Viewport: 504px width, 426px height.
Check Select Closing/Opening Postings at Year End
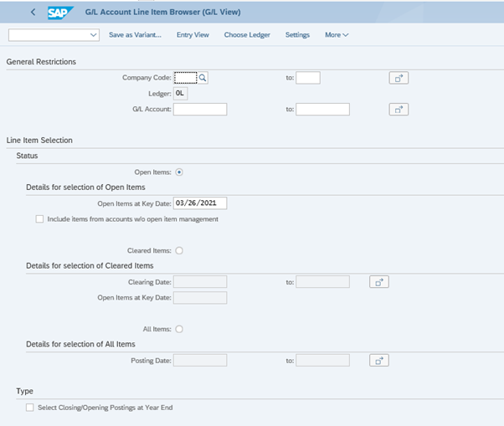coord(30,408)
